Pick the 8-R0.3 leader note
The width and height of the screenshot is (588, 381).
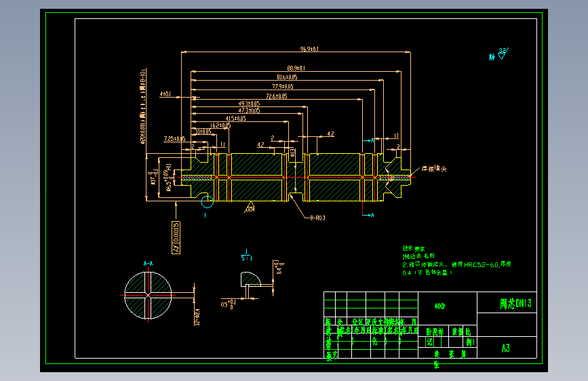[317, 218]
